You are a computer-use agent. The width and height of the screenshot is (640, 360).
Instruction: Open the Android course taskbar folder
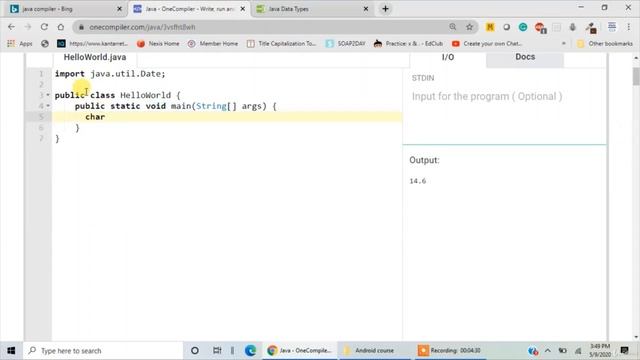375,351
